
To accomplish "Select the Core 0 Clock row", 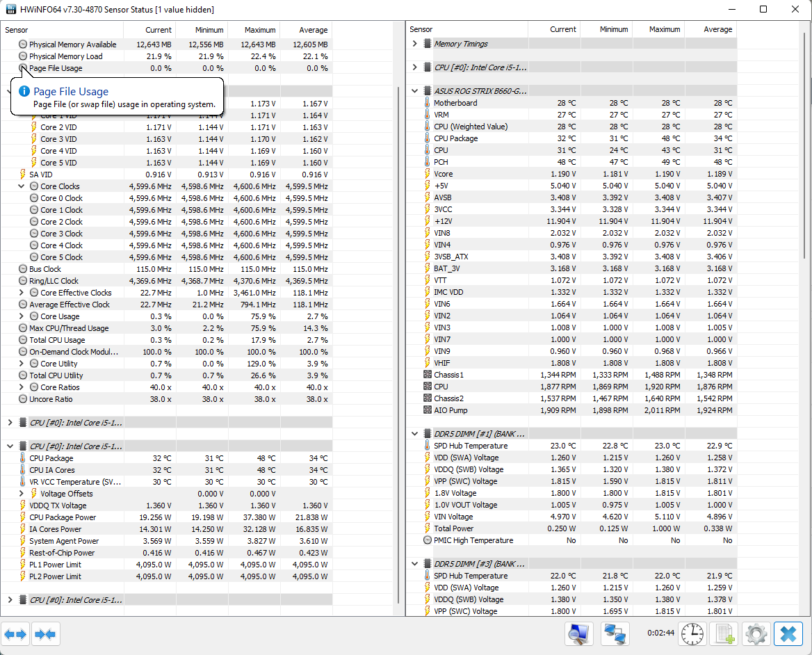I will pos(166,198).
